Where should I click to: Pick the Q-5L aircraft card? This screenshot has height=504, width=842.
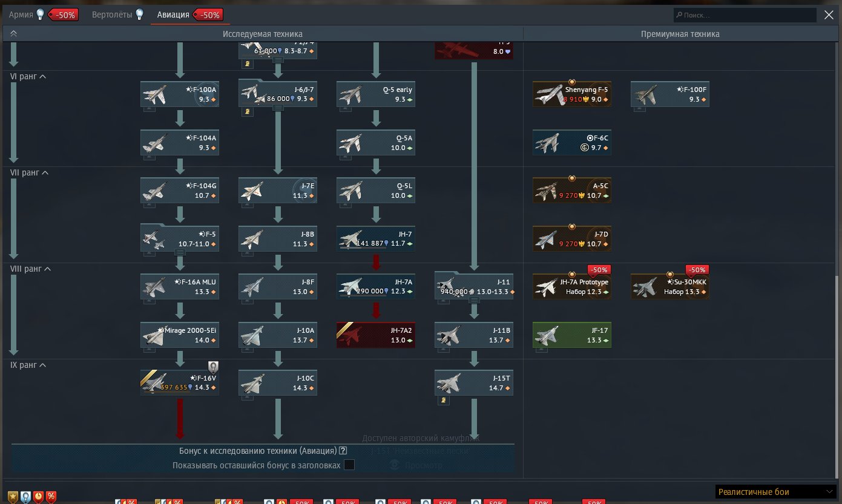pyautogui.click(x=376, y=190)
